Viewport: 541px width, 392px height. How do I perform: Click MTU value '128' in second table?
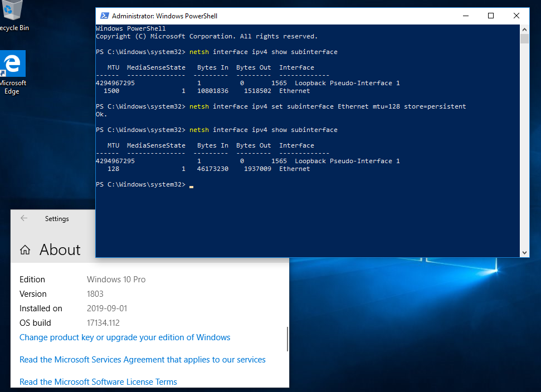coord(114,169)
